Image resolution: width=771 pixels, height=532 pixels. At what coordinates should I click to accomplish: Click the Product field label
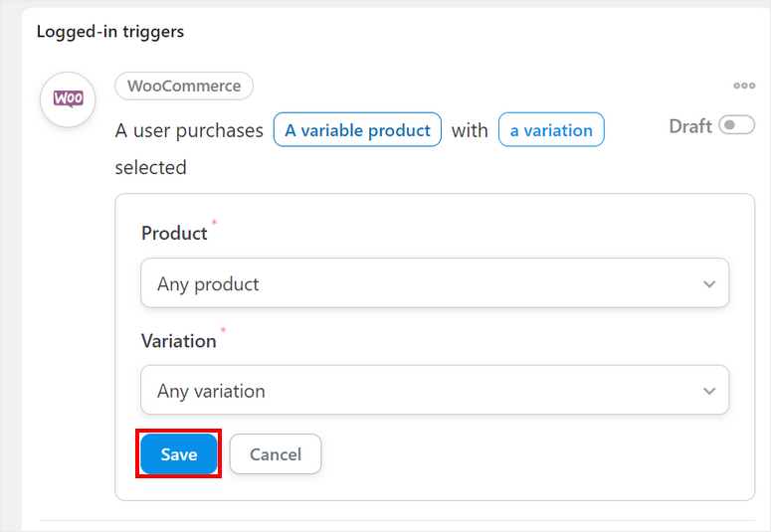[x=174, y=234]
